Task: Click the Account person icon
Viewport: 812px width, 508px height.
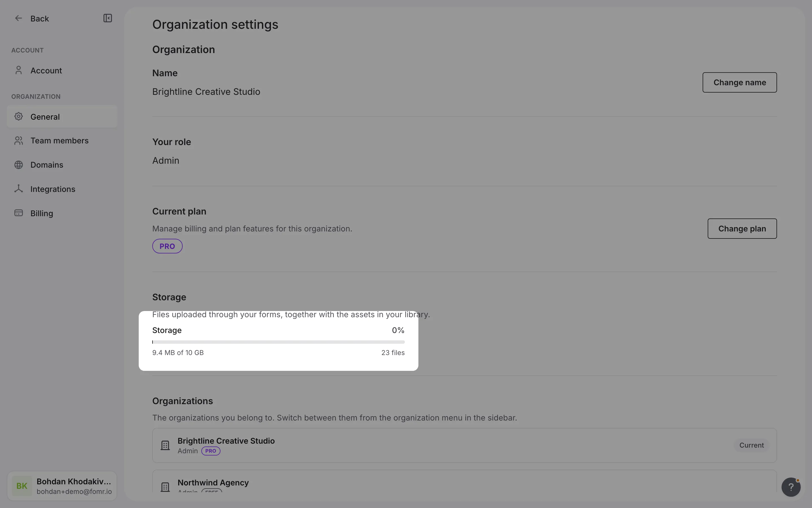Action: coord(18,70)
